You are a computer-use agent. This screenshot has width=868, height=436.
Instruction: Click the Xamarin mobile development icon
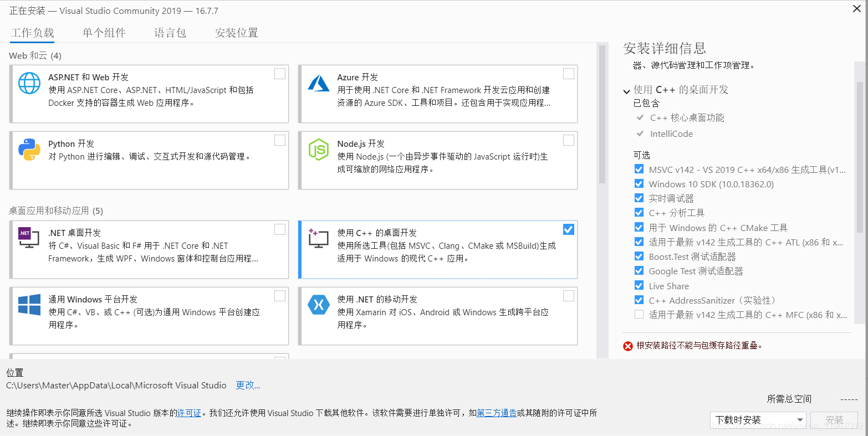[x=319, y=305]
